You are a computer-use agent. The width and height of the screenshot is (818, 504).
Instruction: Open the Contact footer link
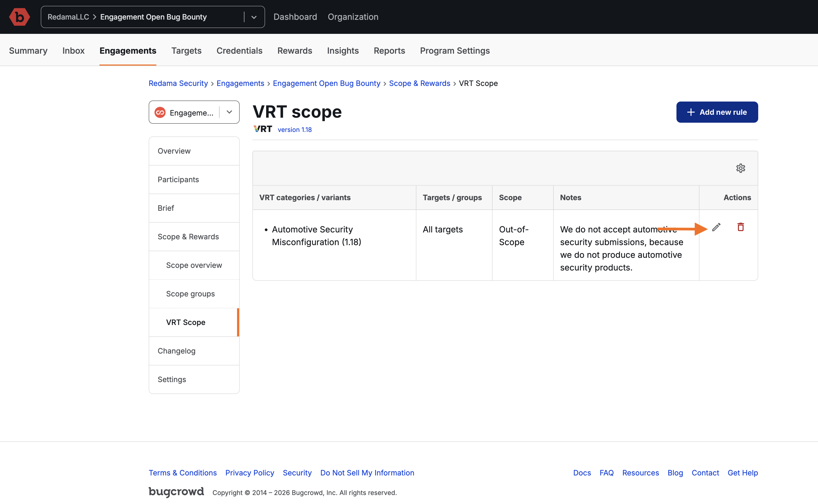pos(705,473)
